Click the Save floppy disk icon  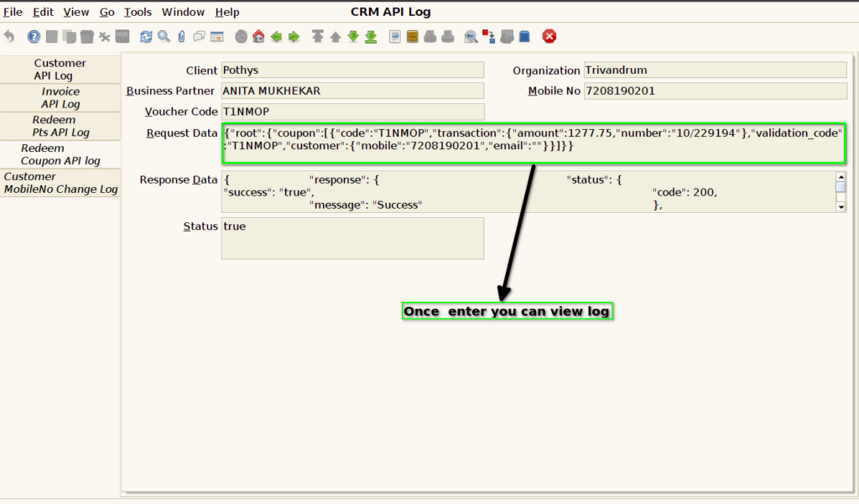[122, 37]
